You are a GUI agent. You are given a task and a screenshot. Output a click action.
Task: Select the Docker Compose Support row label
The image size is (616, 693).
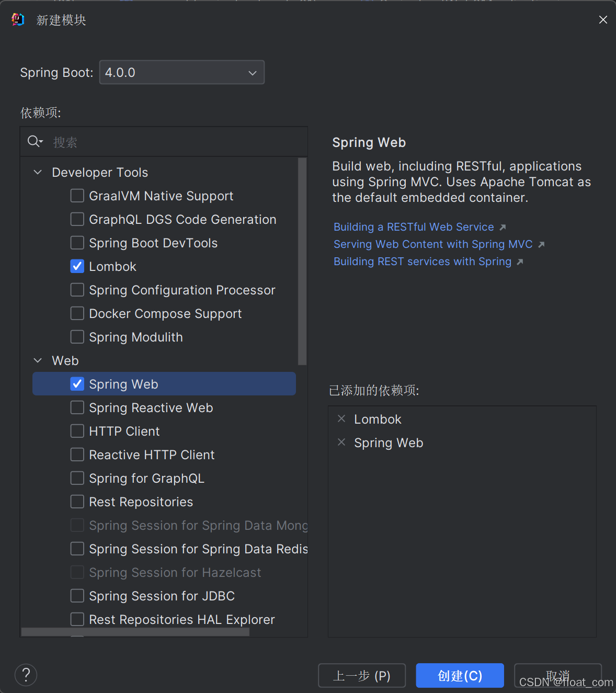point(165,313)
